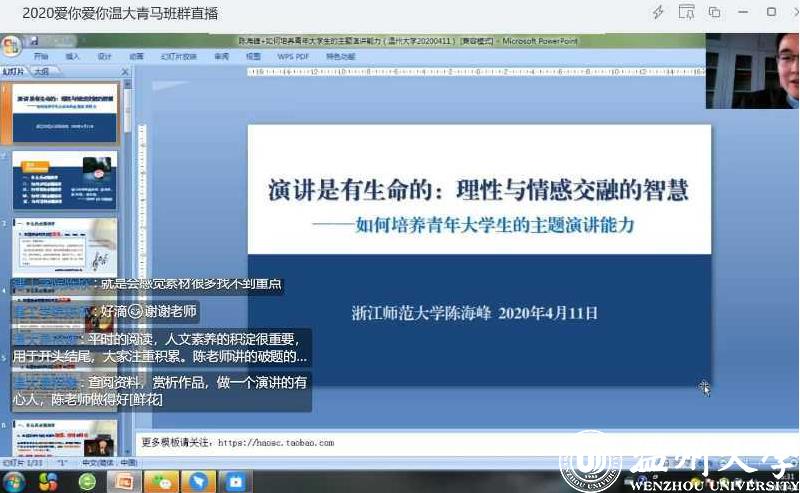The height and width of the screenshot is (493, 800).
Task: Click the Save icon in quick access toolbar
Action: pyautogui.click(x=33, y=42)
